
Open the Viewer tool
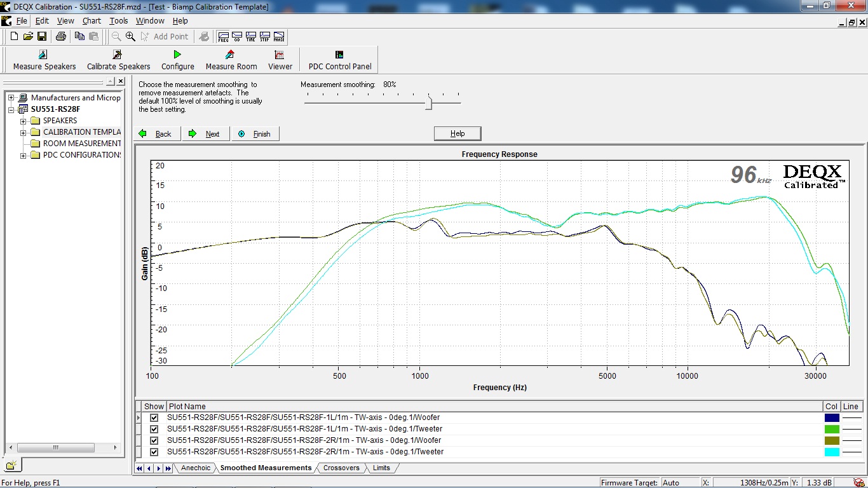pos(280,60)
